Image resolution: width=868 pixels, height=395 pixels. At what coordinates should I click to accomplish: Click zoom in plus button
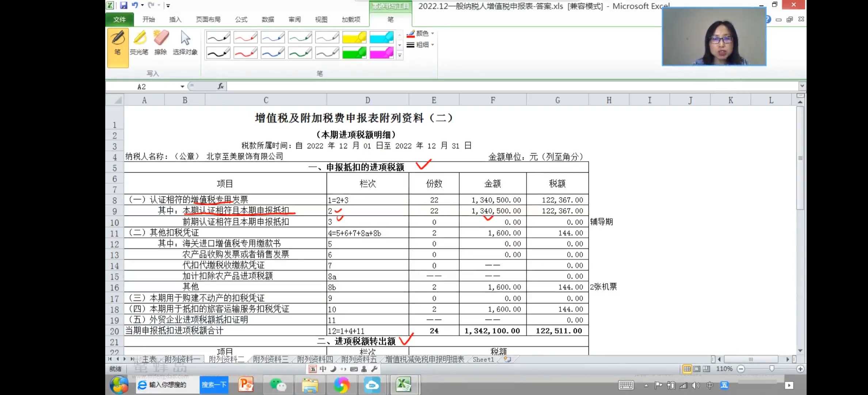point(800,369)
